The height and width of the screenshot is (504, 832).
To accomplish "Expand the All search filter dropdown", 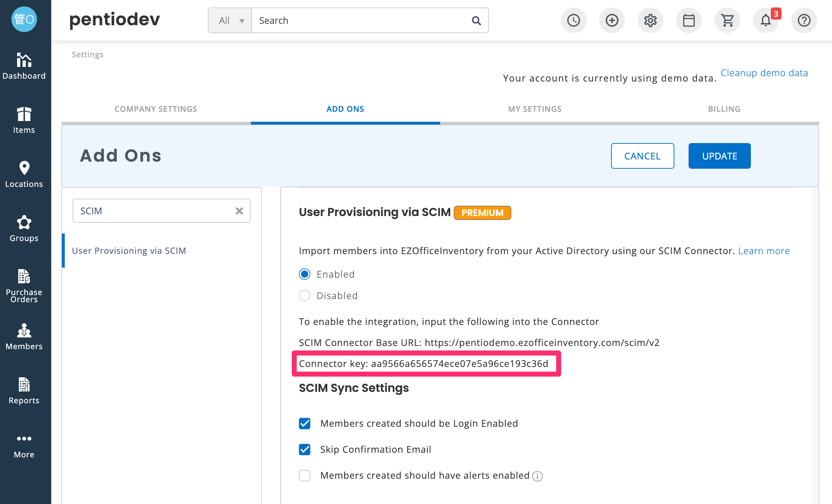I will coord(230,21).
